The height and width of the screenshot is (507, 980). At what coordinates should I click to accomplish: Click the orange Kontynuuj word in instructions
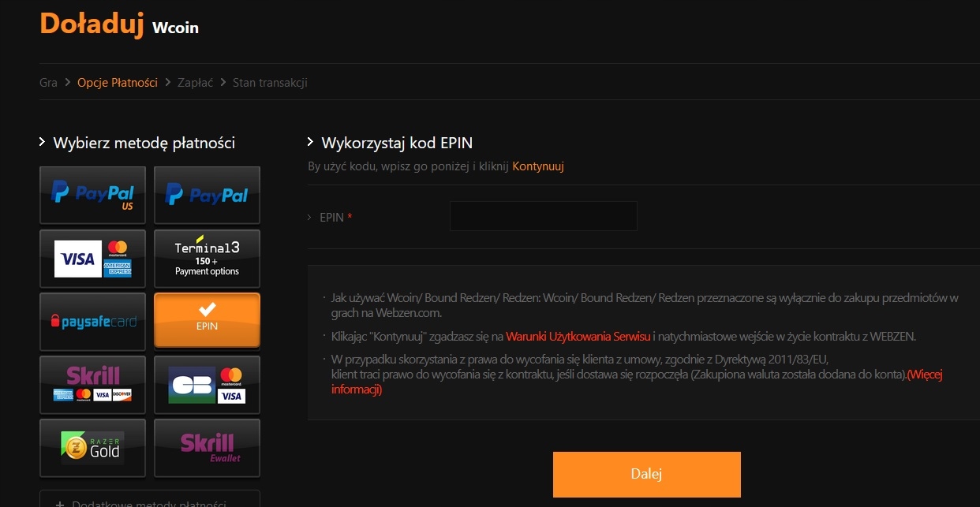click(538, 166)
